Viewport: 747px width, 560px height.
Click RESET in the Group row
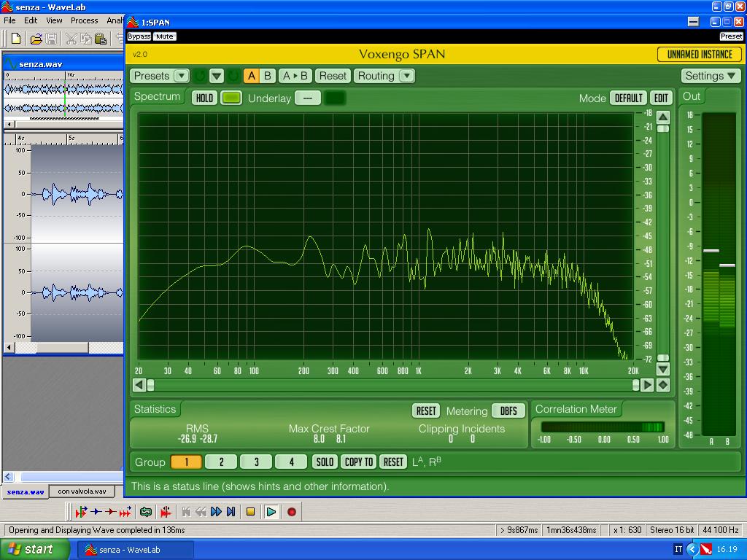[393, 462]
